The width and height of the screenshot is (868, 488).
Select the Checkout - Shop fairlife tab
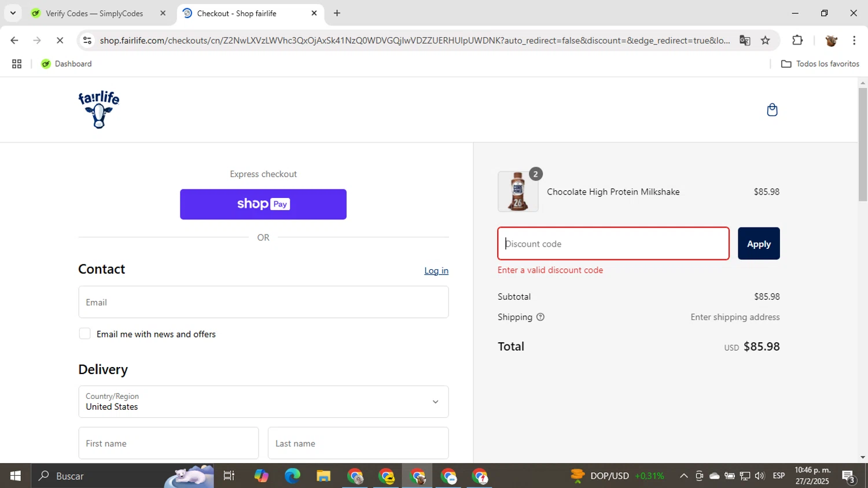tap(249, 13)
